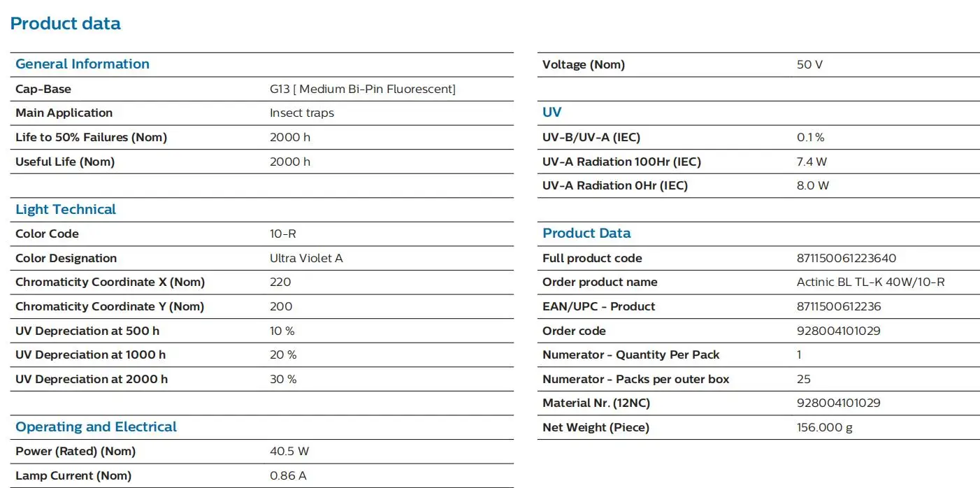Image resolution: width=980 pixels, height=488 pixels.
Task: Select the Insect traps application value
Action: pos(302,113)
